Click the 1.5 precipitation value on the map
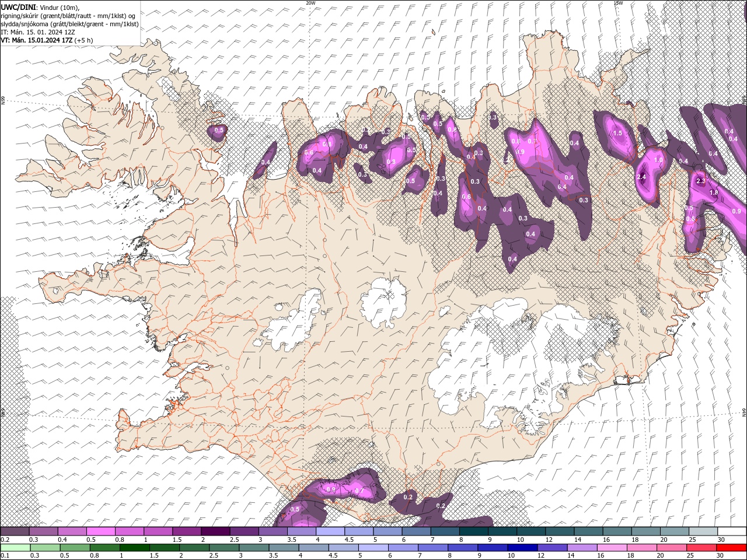747x560 pixels. 617,133
